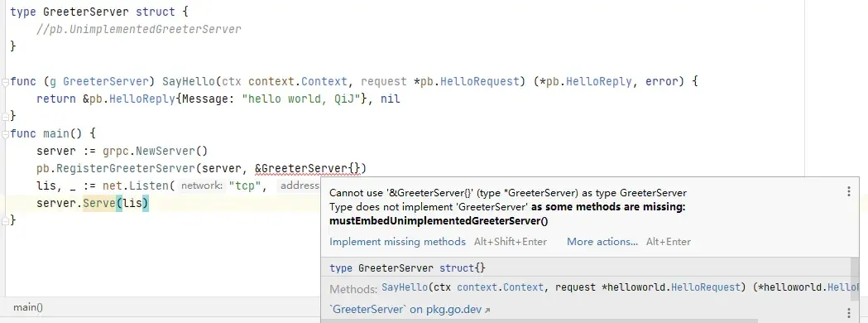Select the main() breadcrumb in the bottom bar
This screenshot has height=323, width=868.
(x=27, y=307)
